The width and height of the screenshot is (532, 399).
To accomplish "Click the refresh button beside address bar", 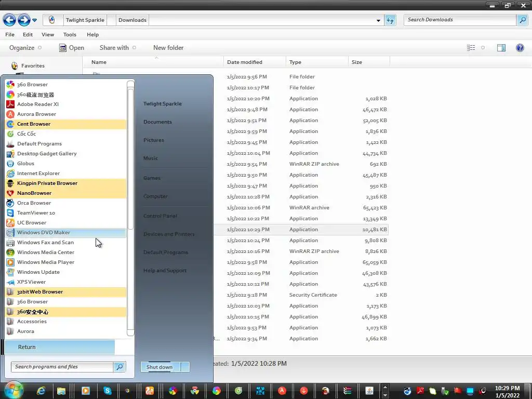I will coord(390,20).
